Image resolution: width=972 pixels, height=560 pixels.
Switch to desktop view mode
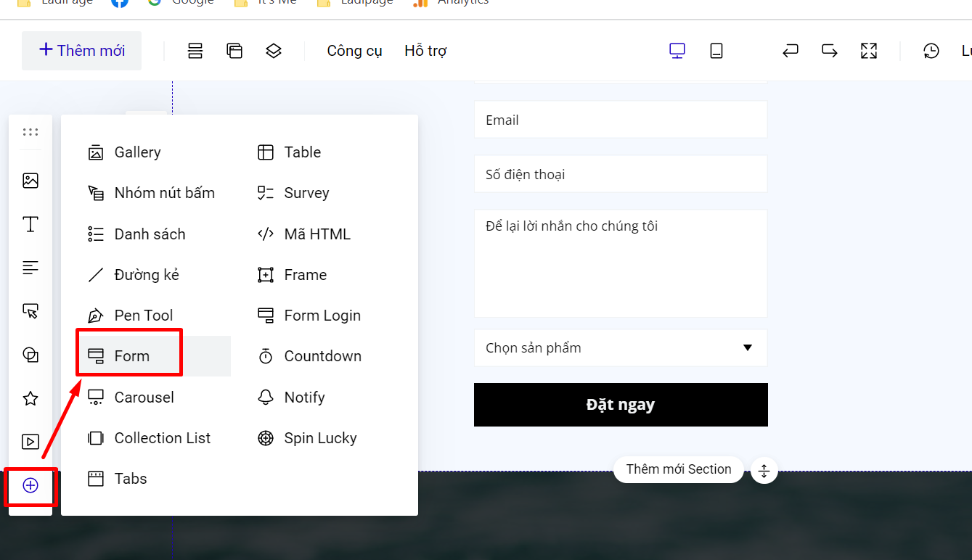point(677,51)
